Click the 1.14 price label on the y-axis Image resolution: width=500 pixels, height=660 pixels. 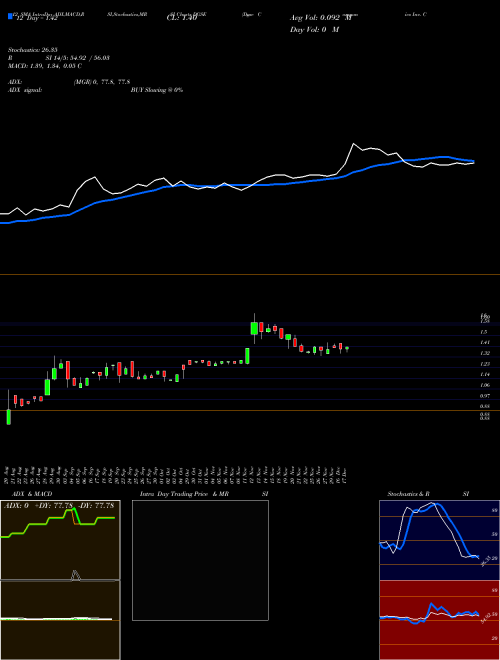coord(484,374)
